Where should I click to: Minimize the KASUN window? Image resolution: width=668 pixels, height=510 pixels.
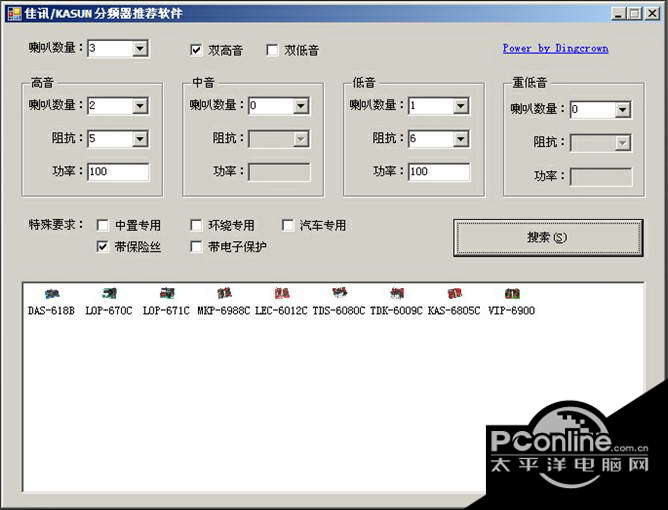coord(619,14)
